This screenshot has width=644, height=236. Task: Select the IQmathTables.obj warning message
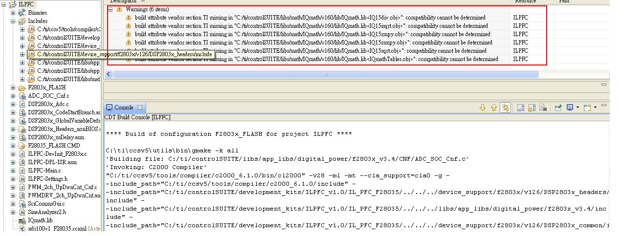pyautogui.click(x=316, y=59)
